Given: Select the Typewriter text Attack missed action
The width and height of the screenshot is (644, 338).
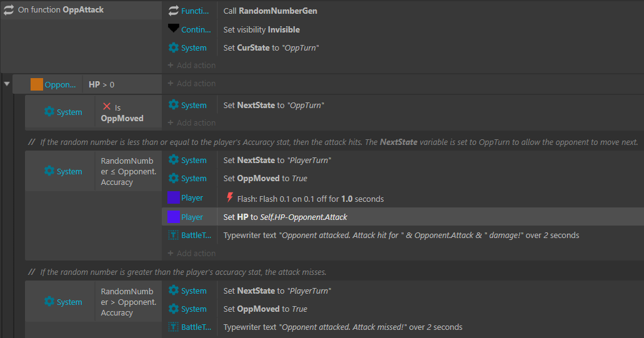Looking at the screenshot, I should [342, 327].
